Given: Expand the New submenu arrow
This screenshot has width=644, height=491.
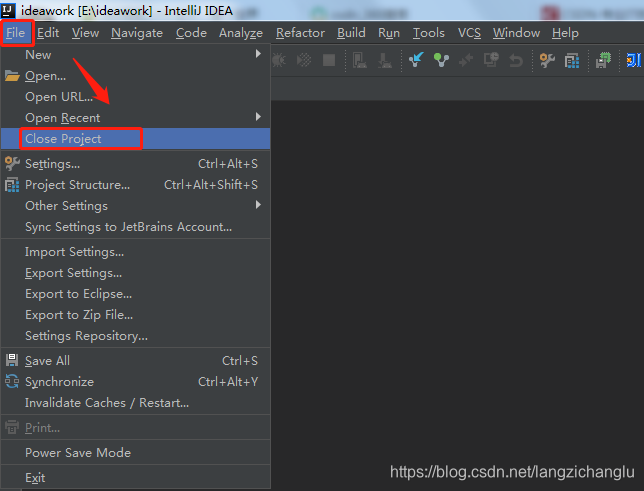Looking at the screenshot, I should click(x=258, y=54).
